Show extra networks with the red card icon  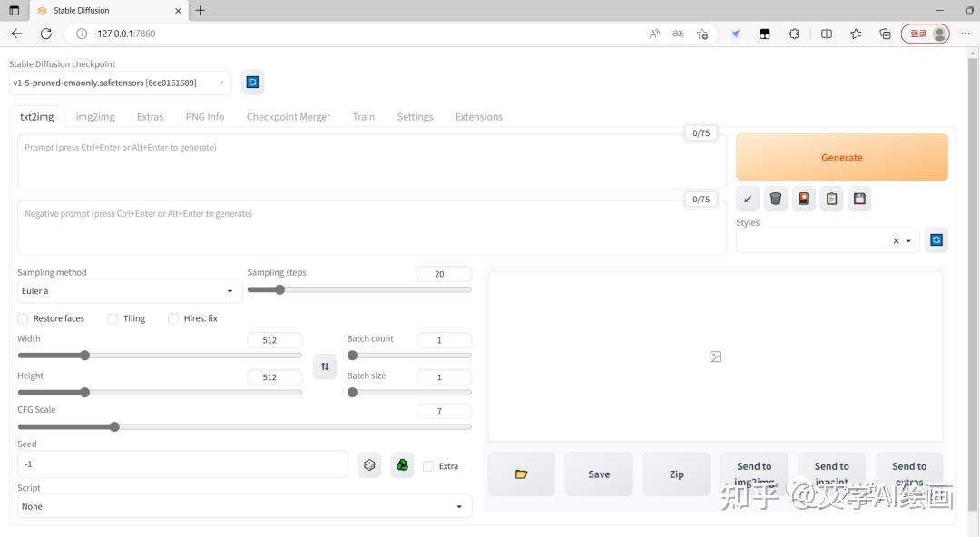[x=804, y=199]
